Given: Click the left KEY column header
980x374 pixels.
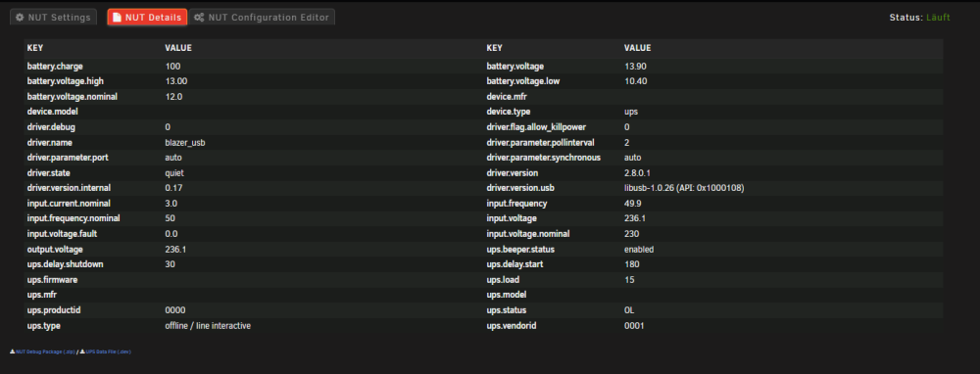Looking at the screenshot, I should pos(35,48).
